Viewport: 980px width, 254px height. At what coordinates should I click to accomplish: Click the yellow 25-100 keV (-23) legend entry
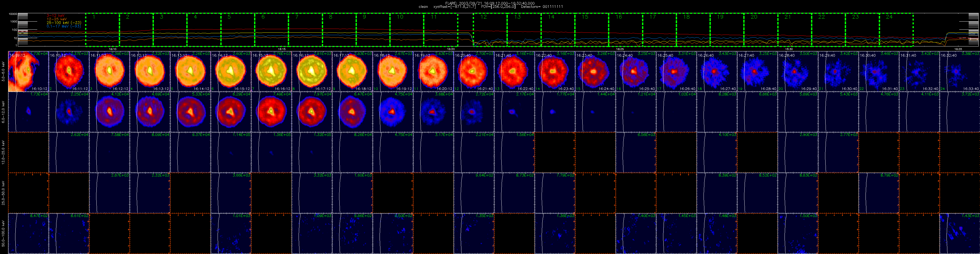(x=63, y=23)
